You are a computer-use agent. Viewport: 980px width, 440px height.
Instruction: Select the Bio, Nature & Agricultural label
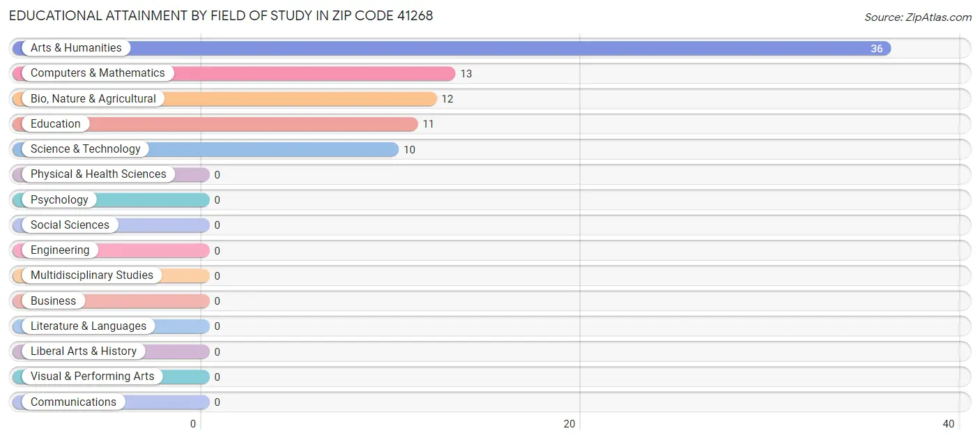click(x=93, y=99)
